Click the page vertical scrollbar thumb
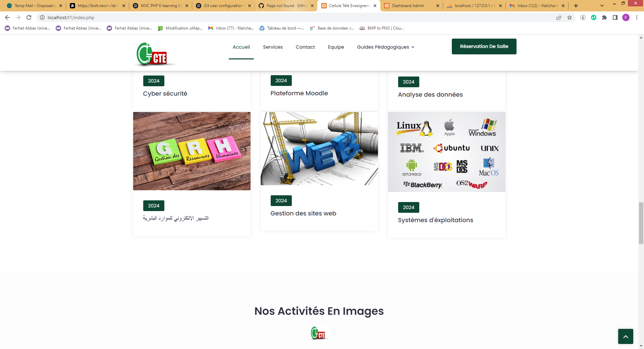The image size is (644, 349). tap(641, 223)
